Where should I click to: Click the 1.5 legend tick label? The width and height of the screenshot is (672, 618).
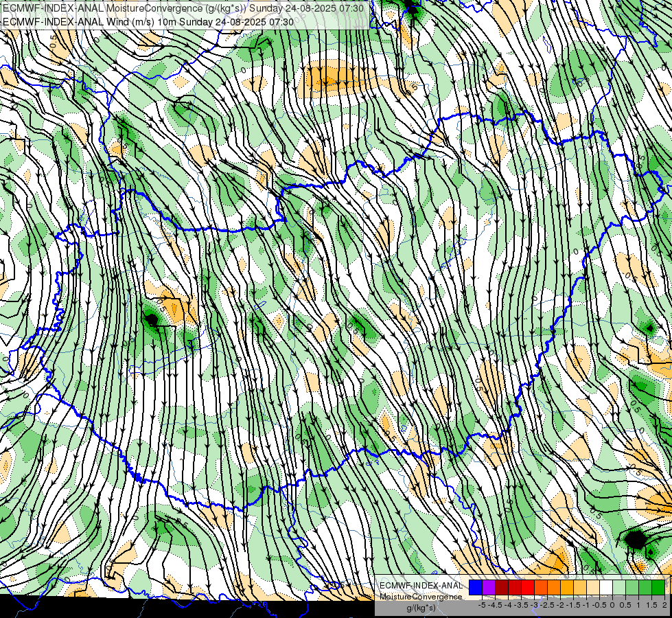tap(652, 605)
